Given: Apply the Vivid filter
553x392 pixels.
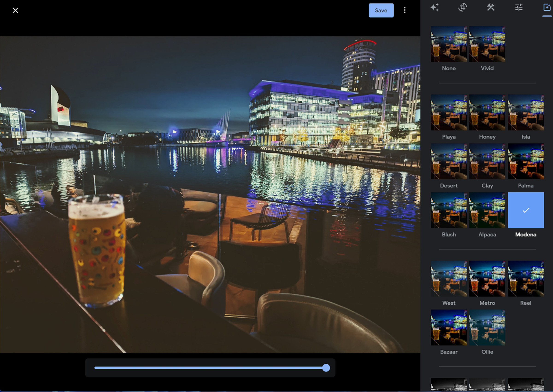Looking at the screenshot, I should point(487,44).
